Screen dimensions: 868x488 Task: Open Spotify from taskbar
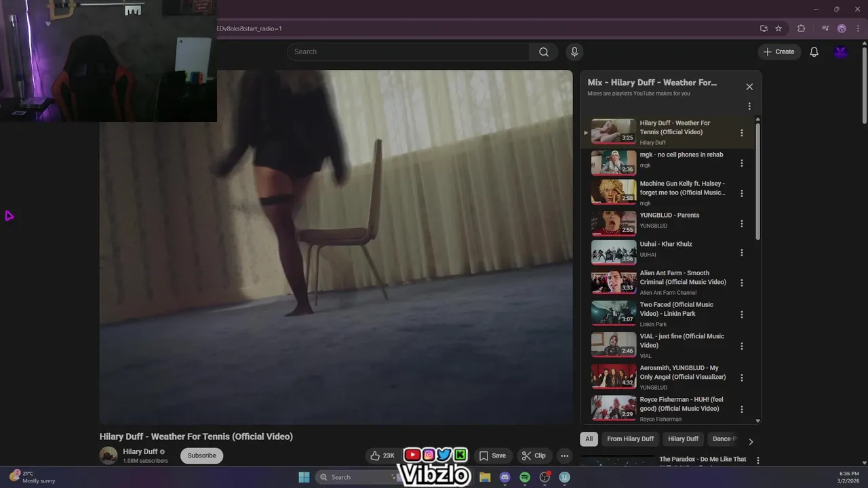(x=525, y=477)
